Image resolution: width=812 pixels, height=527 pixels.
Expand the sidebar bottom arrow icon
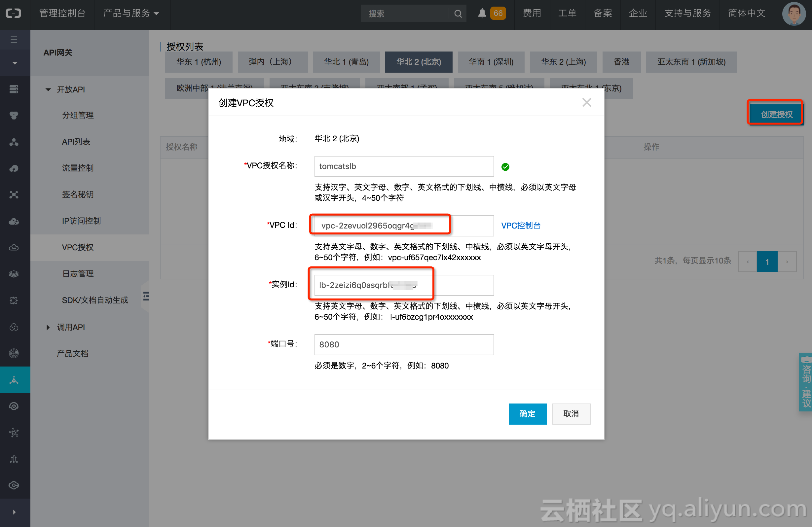[x=14, y=512]
